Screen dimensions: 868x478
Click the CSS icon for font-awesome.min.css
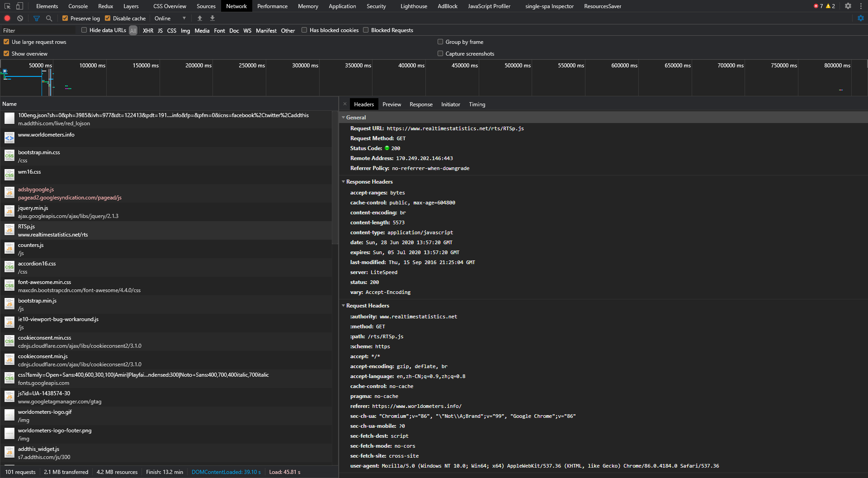point(9,286)
